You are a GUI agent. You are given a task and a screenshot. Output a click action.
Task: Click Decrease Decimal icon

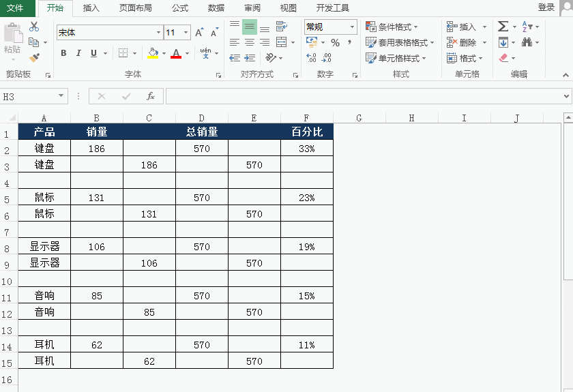click(326, 58)
